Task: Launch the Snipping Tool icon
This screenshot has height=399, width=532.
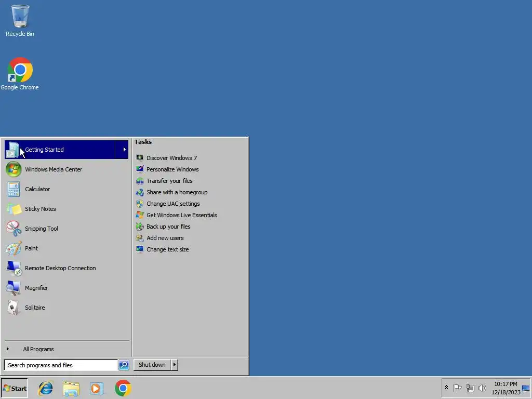Action: [14, 229]
